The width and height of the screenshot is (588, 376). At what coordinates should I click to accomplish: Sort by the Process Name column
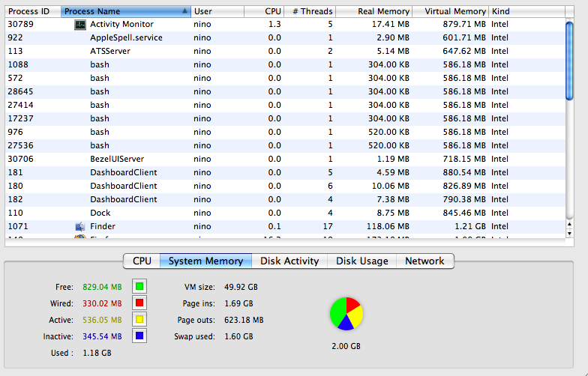click(x=126, y=11)
